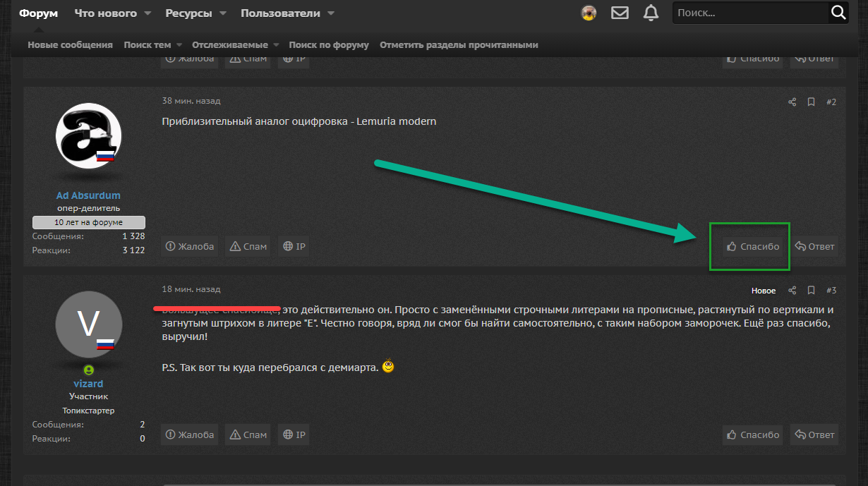Open vizard's avatar image
868x486 pixels.
tap(88, 324)
